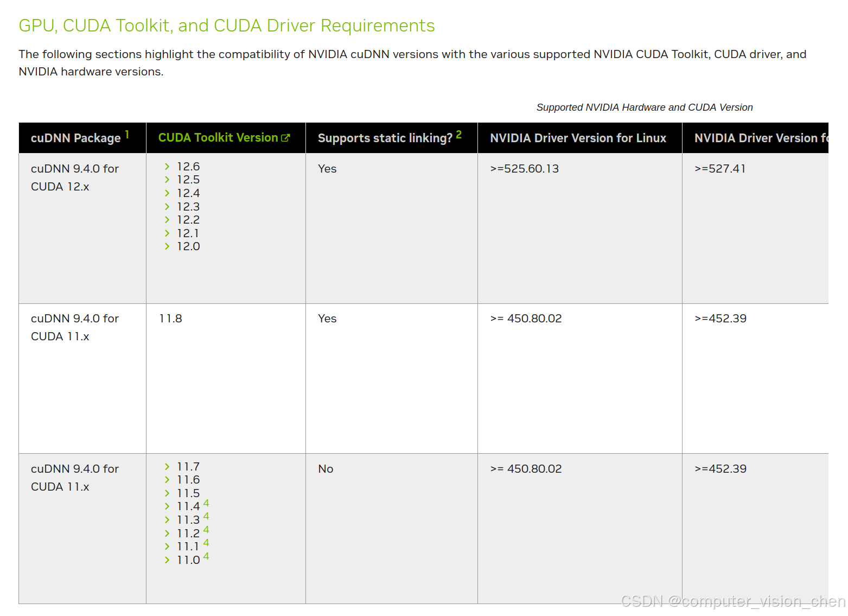
Task: Click the Yes cell in the CUDA 12.x row
Action: (392, 228)
